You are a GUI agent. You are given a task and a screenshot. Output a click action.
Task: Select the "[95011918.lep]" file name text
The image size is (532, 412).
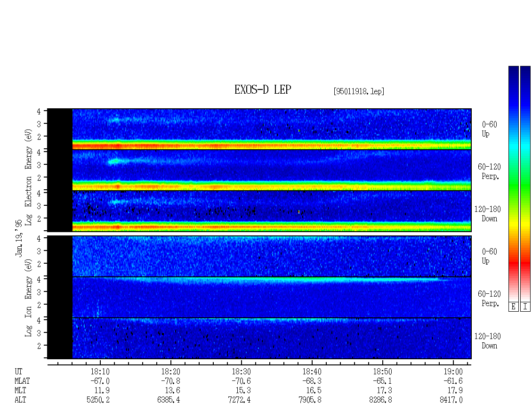click(359, 91)
